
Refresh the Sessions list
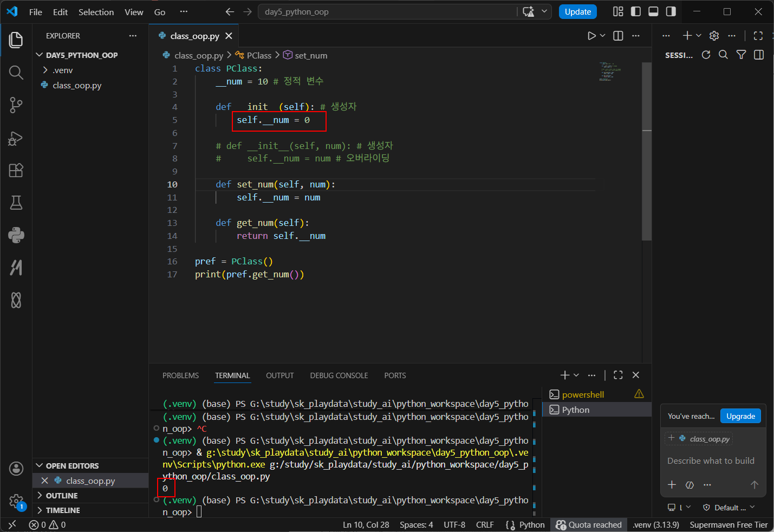point(706,55)
